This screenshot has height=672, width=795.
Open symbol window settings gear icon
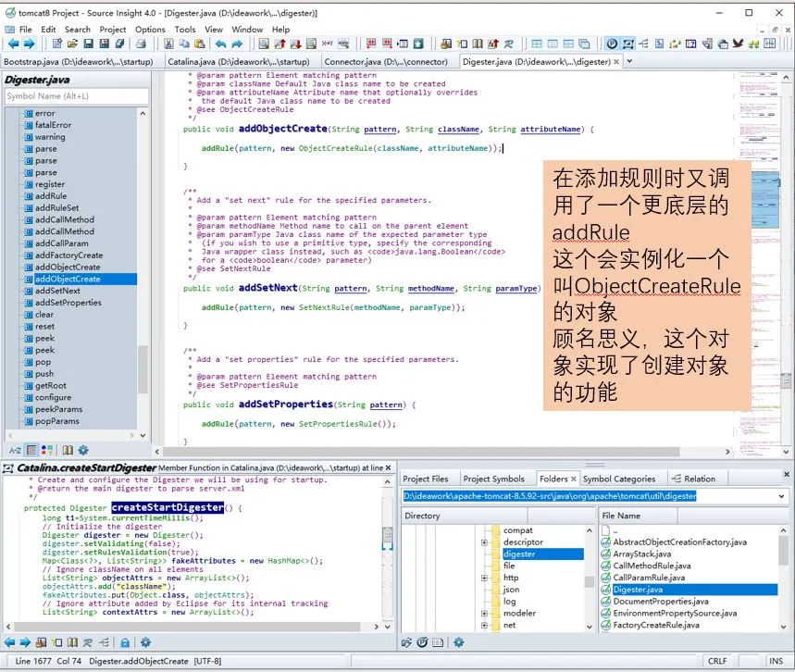(83, 450)
